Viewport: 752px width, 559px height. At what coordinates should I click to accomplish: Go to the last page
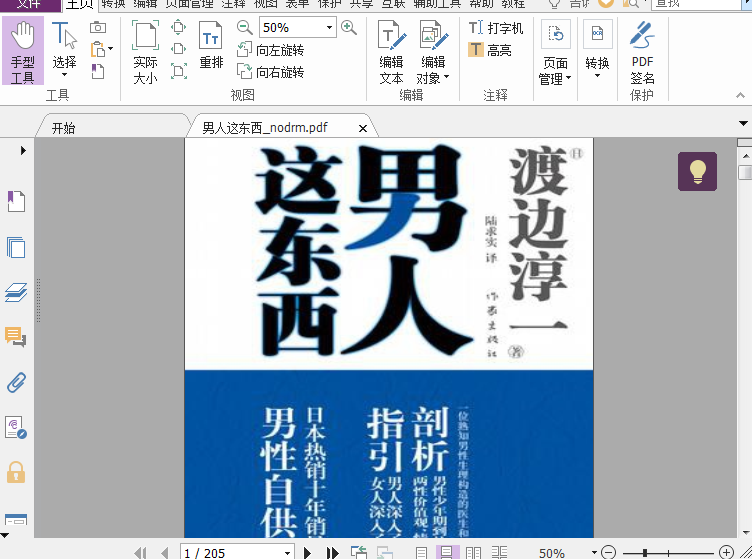(332, 553)
